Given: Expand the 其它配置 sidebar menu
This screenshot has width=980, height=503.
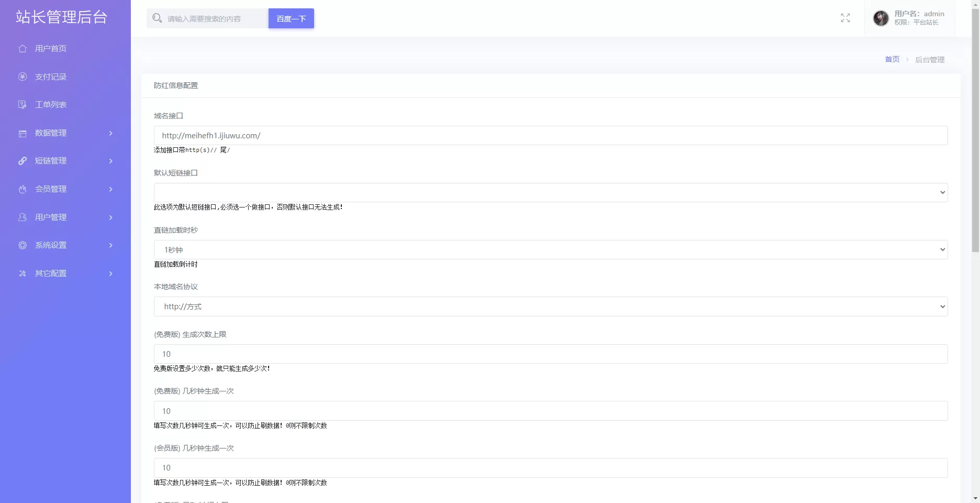Looking at the screenshot, I should [x=65, y=274].
